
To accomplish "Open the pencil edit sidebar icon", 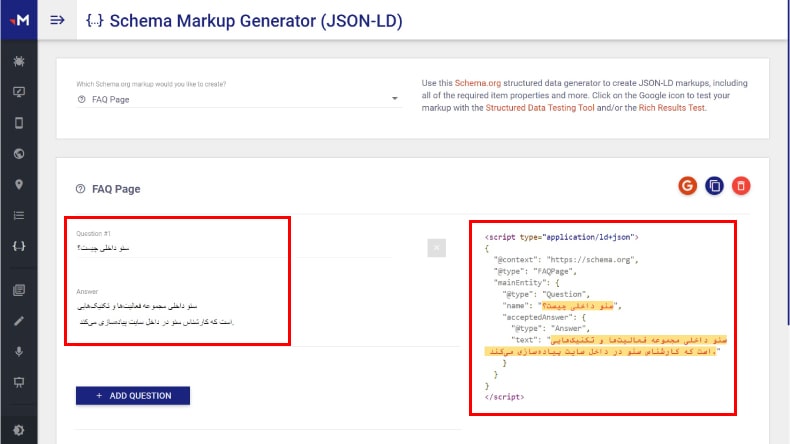I will (19, 321).
